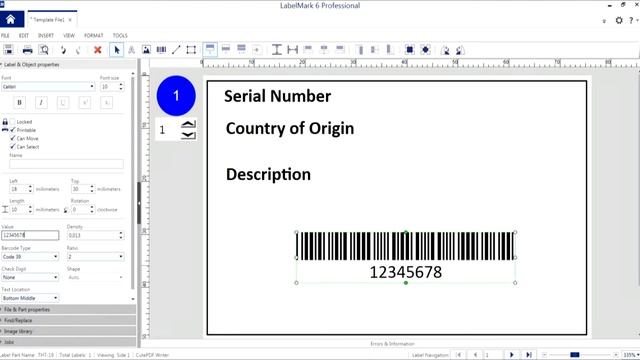Click the I-beam height sizing icon
640x360 pixels.
(277, 50)
